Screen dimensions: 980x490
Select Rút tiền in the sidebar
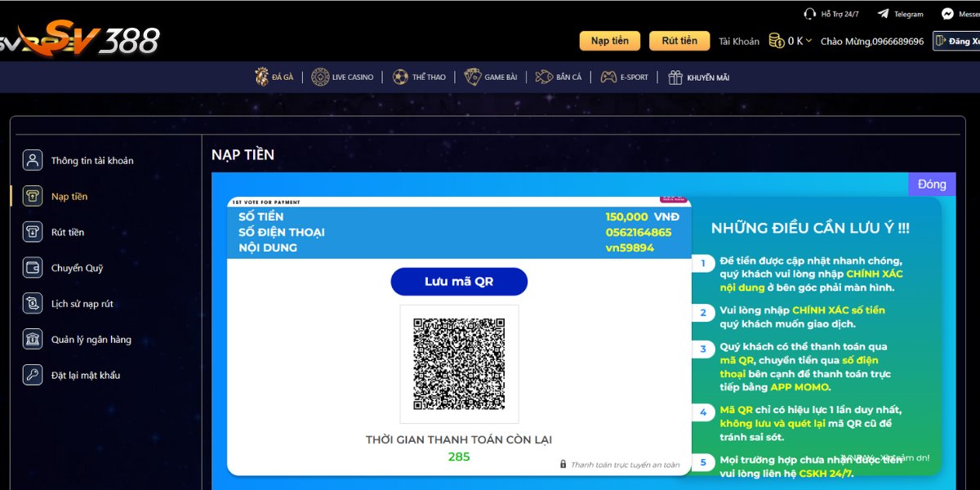(68, 232)
